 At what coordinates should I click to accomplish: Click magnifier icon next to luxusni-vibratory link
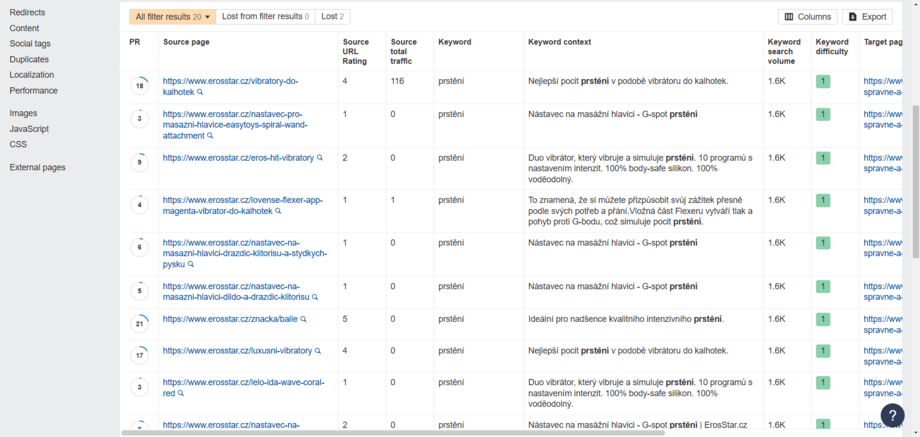[x=319, y=351]
